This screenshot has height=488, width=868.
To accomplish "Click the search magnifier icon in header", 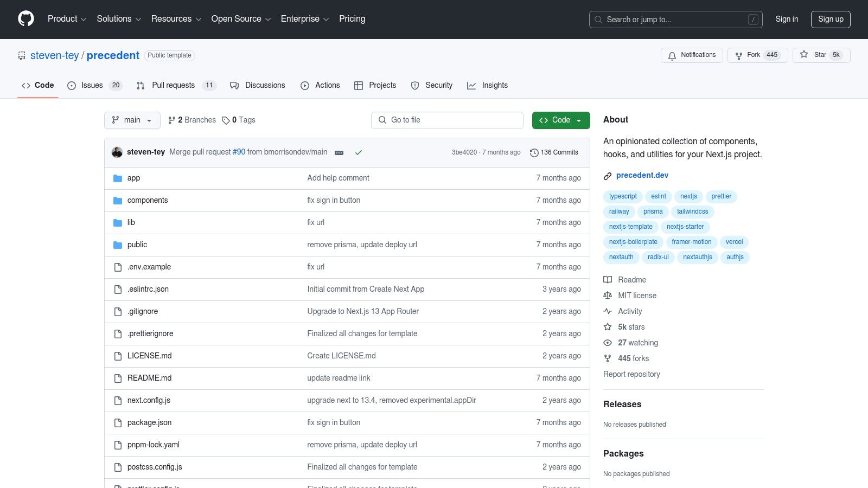I will coord(598,20).
